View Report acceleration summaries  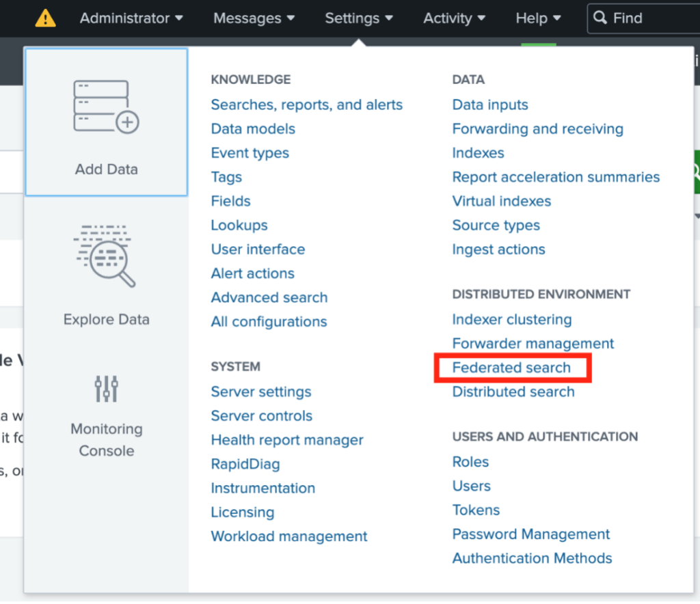coord(556,176)
